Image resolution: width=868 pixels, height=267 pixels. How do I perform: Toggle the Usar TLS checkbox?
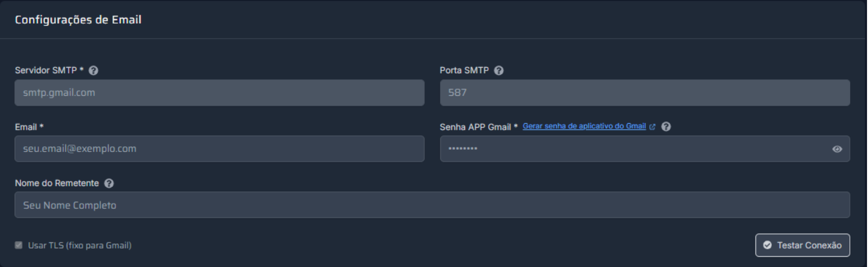point(19,245)
